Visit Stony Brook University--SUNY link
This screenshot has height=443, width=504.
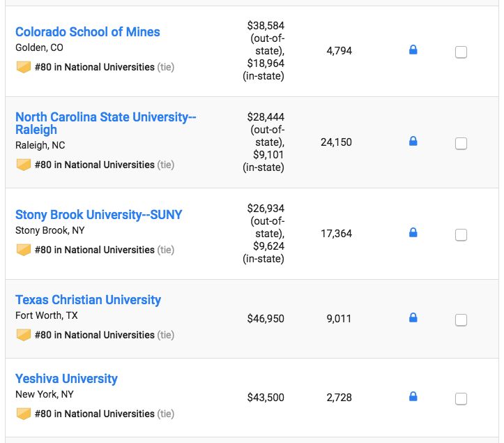pyautogui.click(x=98, y=215)
